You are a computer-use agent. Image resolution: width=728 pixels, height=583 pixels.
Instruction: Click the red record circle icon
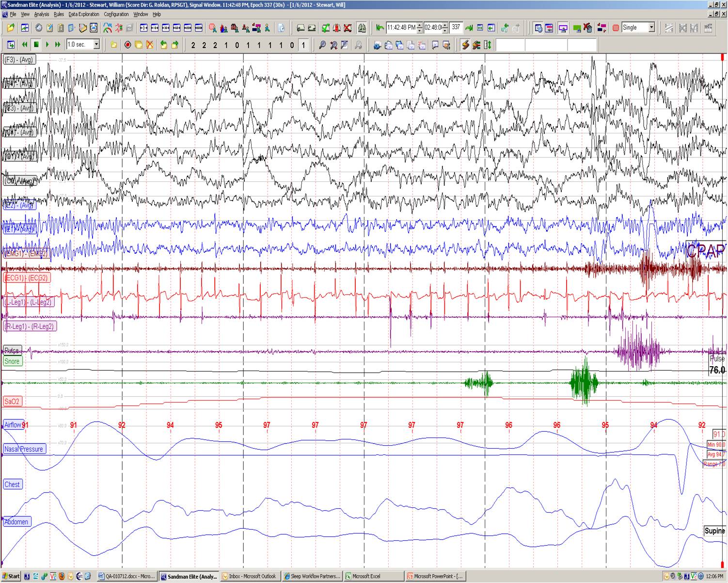click(127, 45)
